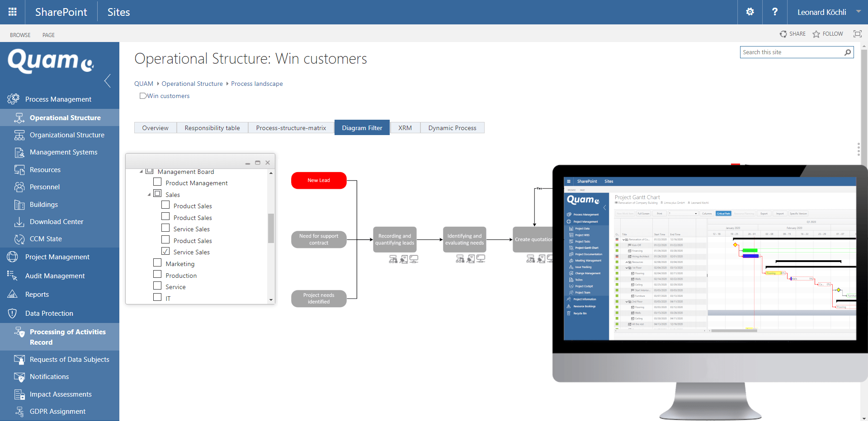The image size is (868, 421).
Task: Follow this site with star icon
Action: [x=816, y=34]
